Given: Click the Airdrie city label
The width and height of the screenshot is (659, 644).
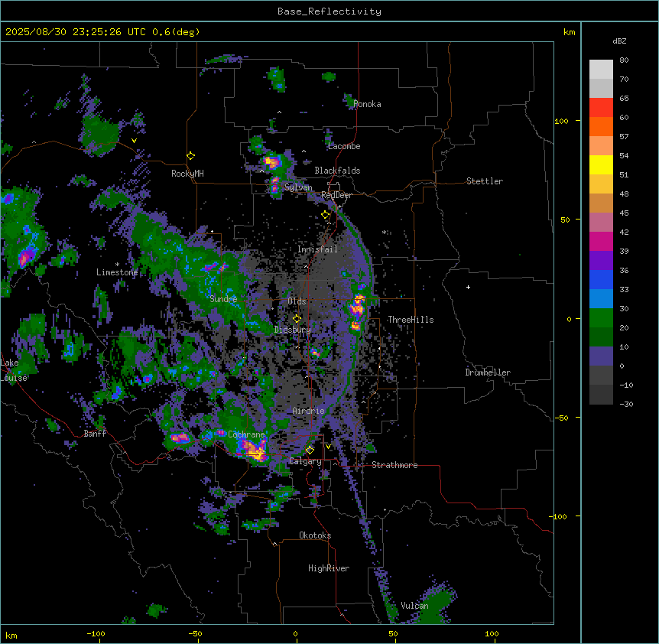Looking at the screenshot, I should 309,411.
